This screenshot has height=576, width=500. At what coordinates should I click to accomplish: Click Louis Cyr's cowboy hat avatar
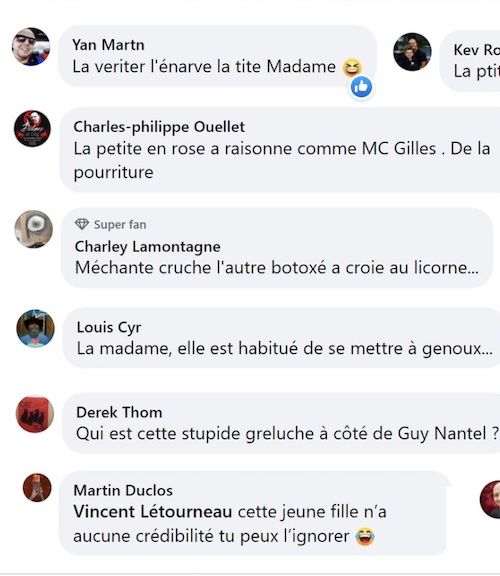pyautogui.click(x=36, y=328)
